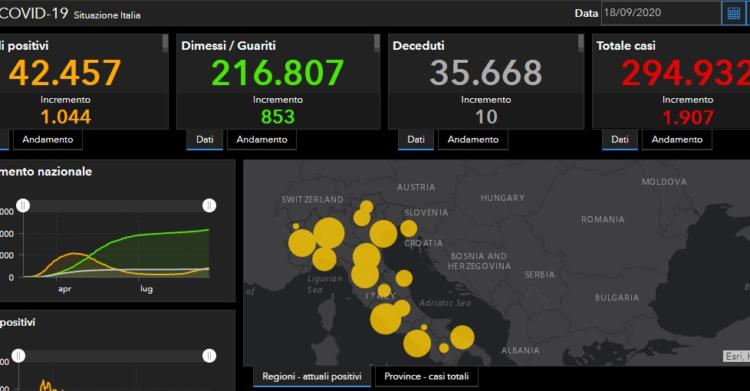Viewport: 750px width, 391px height.
Task: Click the date field showing 18/09/2020
Action: pyautogui.click(x=661, y=13)
